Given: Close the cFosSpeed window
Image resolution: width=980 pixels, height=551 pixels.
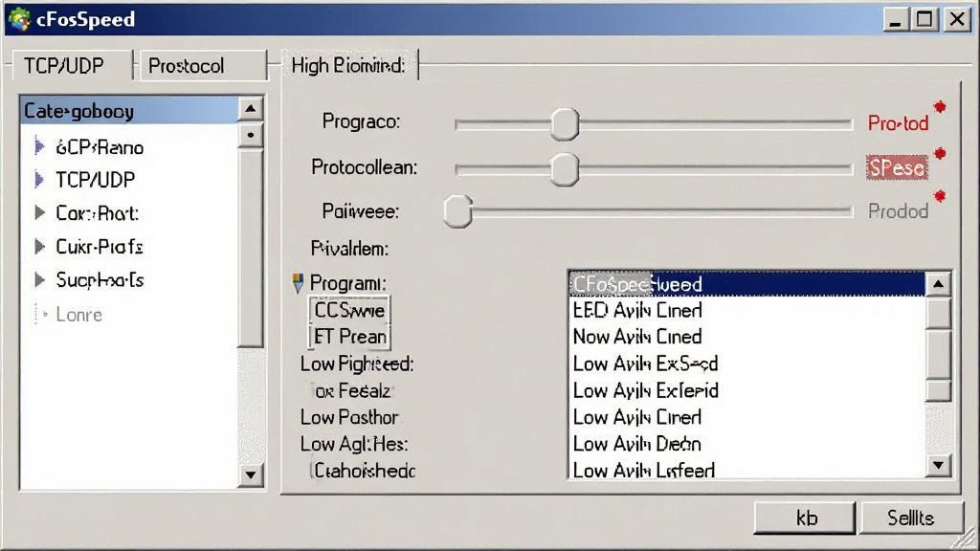Looking at the screenshot, I should pyautogui.click(x=956, y=20).
